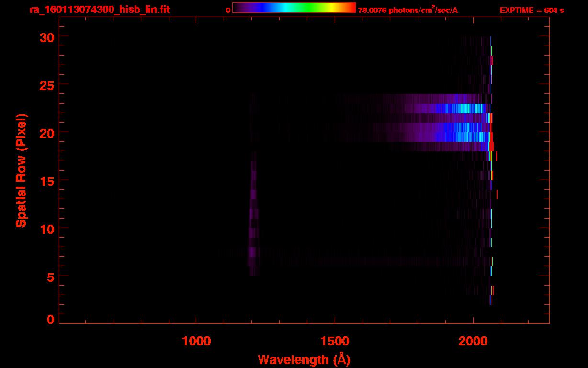This screenshot has width=588, height=368.
Task: Click the y-axis tick label 5
Action: (50, 276)
